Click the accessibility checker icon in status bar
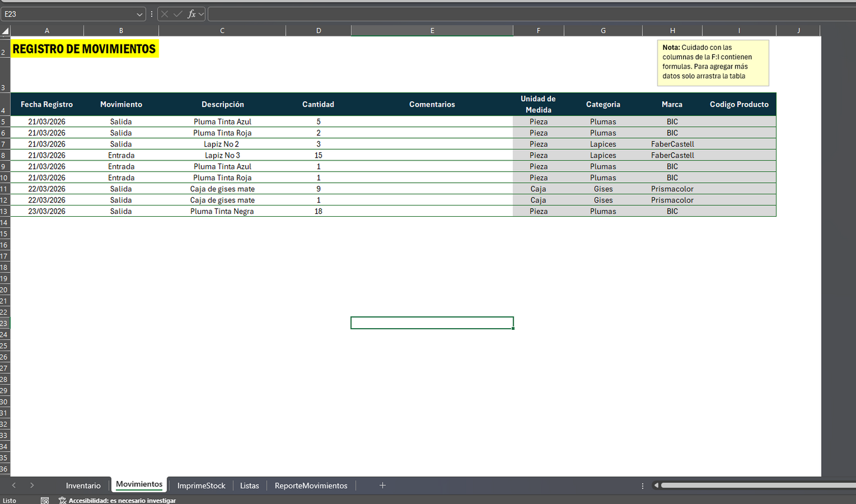Image resolution: width=856 pixels, height=504 pixels. (x=62, y=500)
